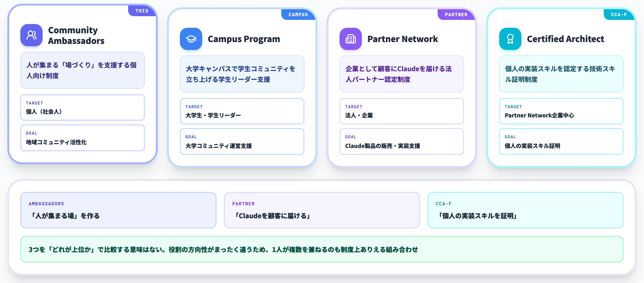Click the Certified Architect award ribbon icon

(510, 39)
